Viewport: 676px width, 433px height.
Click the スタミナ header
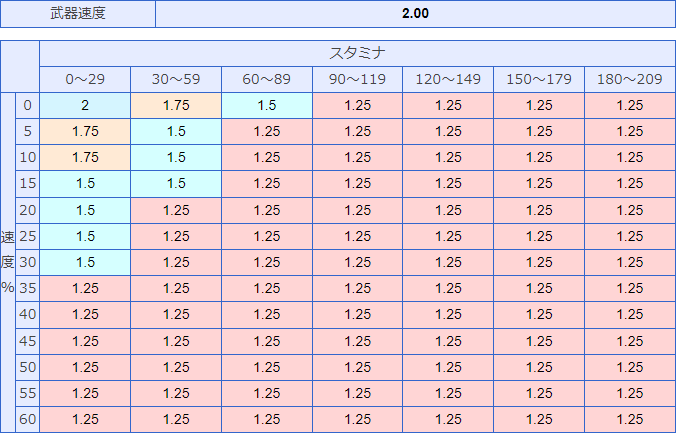click(357, 53)
